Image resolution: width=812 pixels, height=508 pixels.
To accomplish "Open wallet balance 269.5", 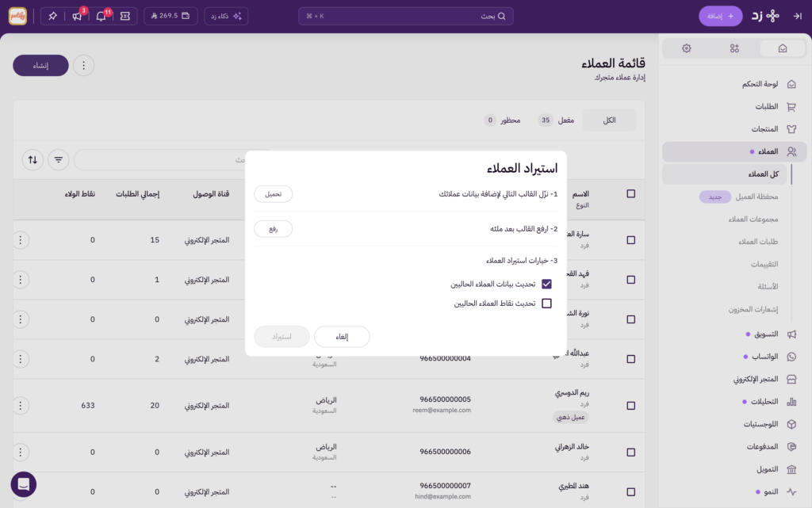I will 170,16.
